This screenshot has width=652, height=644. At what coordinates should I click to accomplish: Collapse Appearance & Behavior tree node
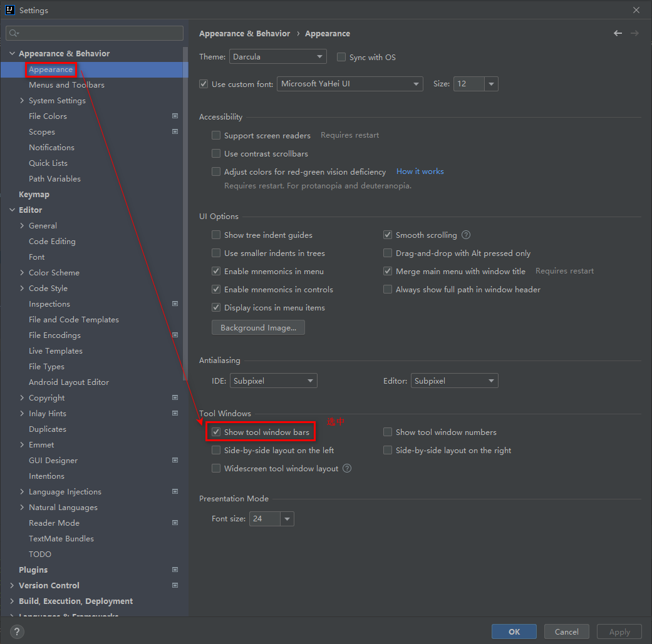pyautogui.click(x=12, y=53)
